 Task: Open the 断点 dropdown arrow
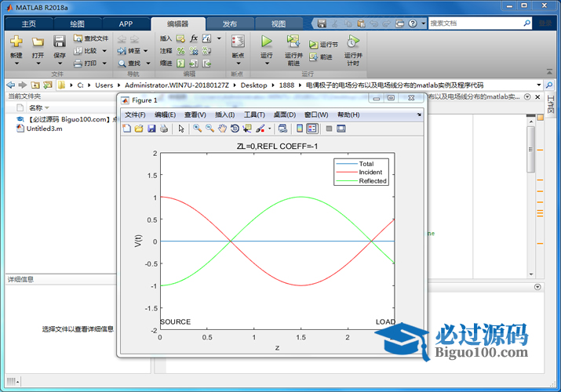tap(239, 64)
